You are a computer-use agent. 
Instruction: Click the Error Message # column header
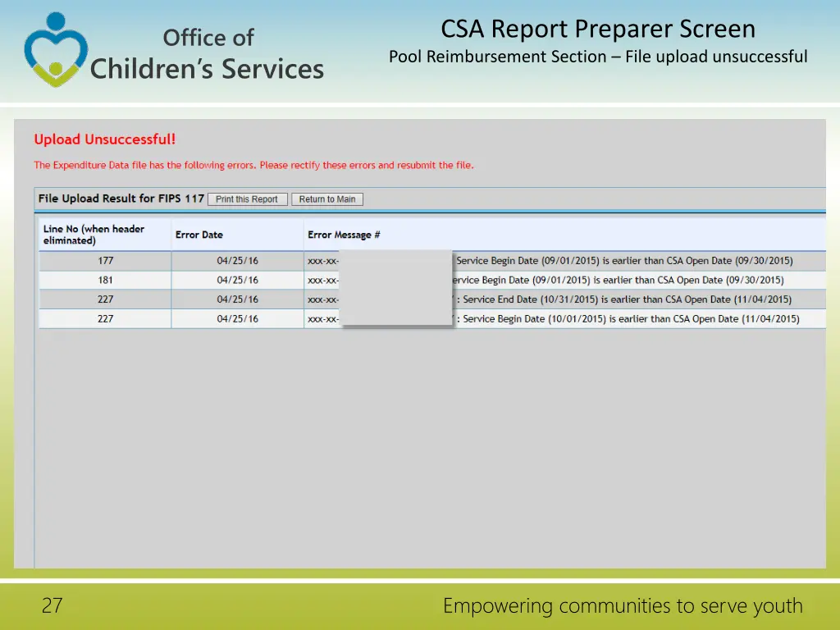point(344,235)
